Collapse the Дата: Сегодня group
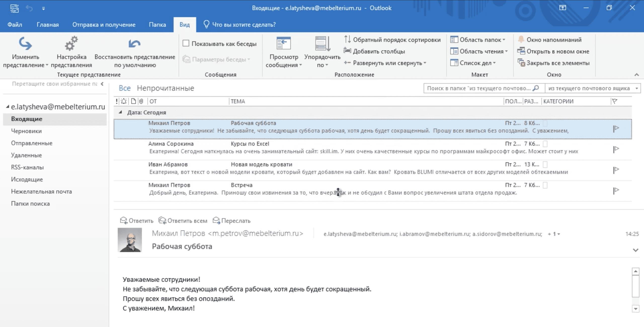The image size is (644, 327). (x=120, y=112)
